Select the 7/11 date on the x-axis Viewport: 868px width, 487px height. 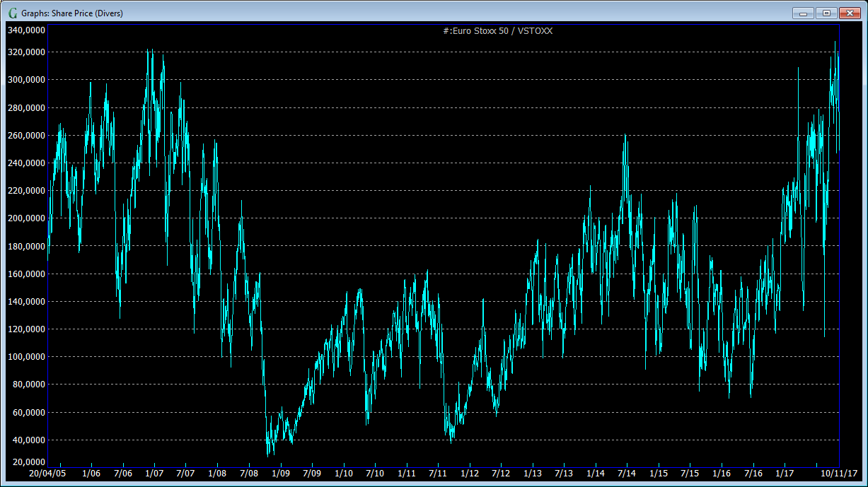[438, 473]
